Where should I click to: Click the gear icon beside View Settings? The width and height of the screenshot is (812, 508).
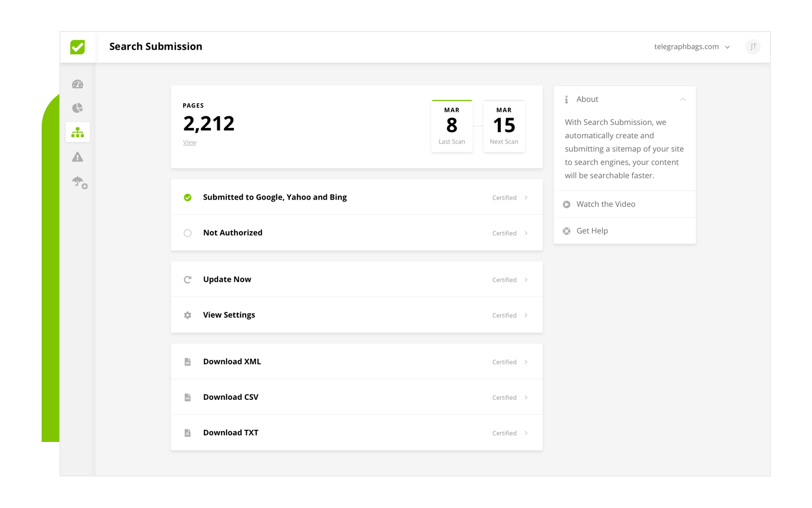(188, 315)
